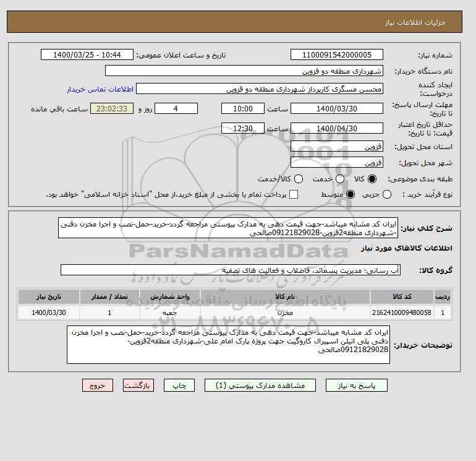Click the validity time field 12:30

click(x=243, y=128)
